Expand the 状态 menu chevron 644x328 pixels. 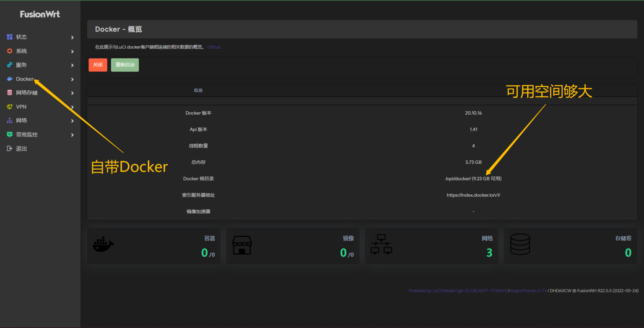coord(72,37)
